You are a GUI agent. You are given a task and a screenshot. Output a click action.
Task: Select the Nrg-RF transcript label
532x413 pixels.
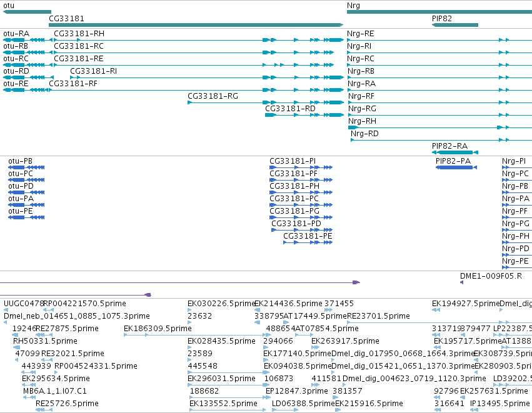coord(361,96)
